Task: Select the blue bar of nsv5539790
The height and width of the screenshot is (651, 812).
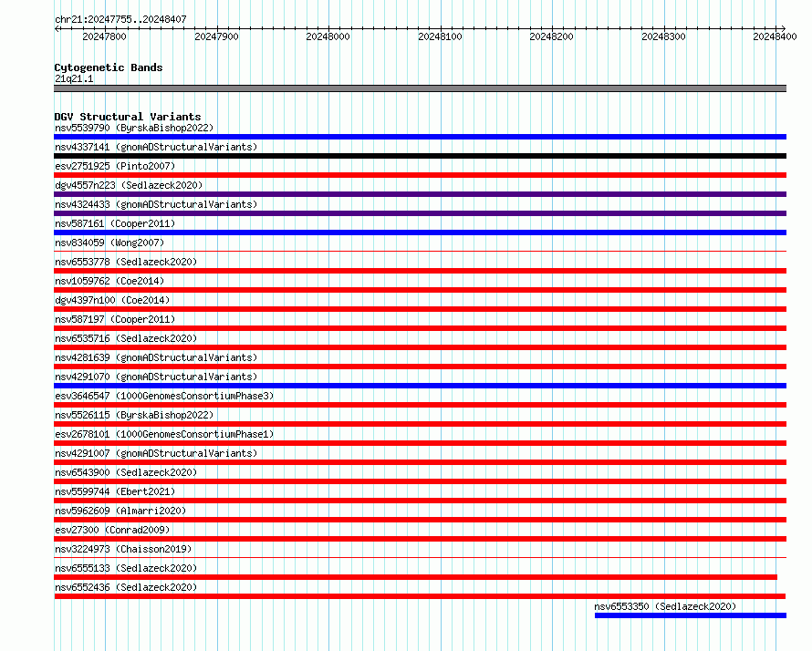Action: click(x=420, y=137)
